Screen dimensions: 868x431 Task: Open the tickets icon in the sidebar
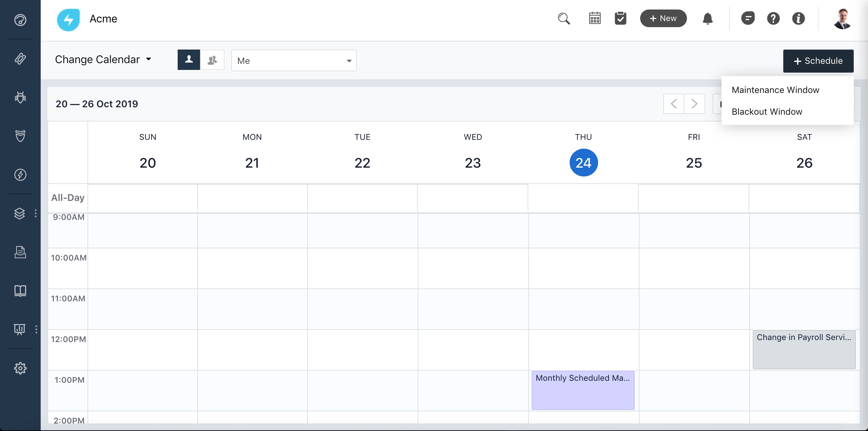point(20,59)
